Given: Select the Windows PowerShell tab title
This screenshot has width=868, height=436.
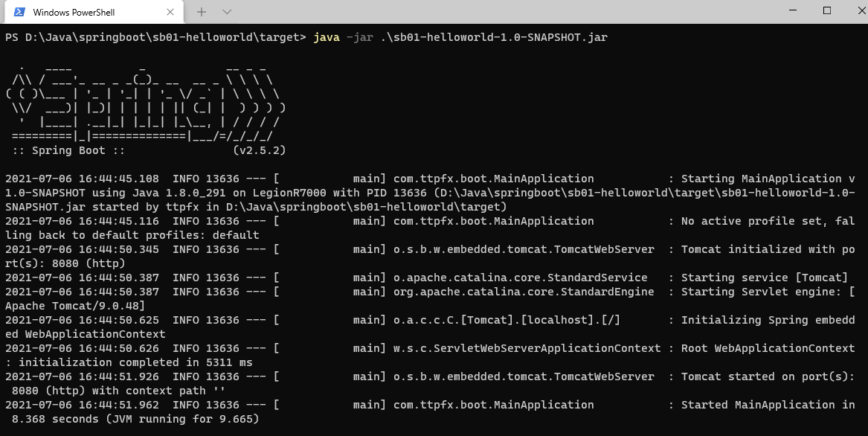Looking at the screenshot, I should point(74,12).
